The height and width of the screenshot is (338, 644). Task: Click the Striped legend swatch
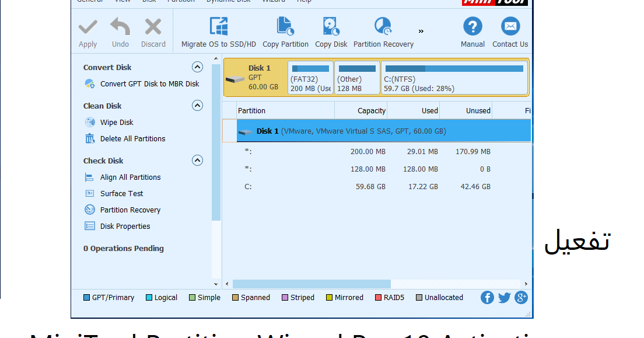click(285, 297)
